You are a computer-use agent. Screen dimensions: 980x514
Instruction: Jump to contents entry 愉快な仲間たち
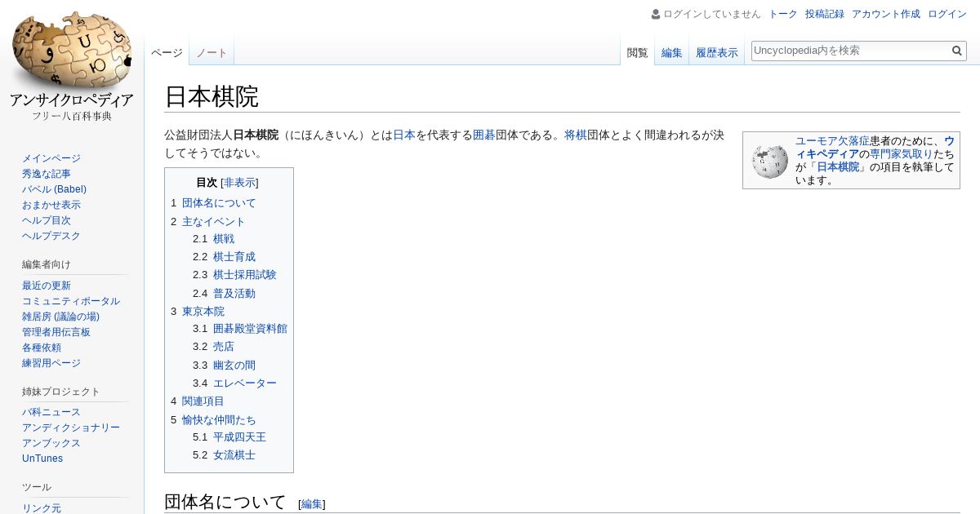click(x=219, y=420)
